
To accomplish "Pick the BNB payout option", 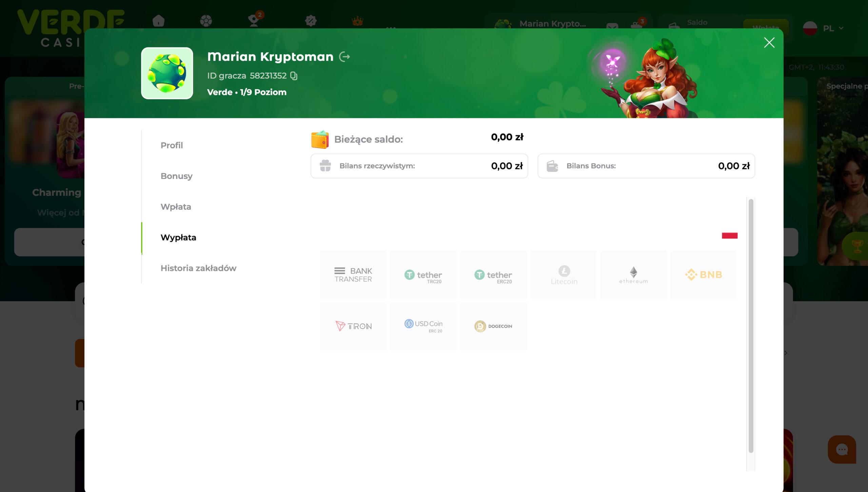I will pyautogui.click(x=704, y=275).
